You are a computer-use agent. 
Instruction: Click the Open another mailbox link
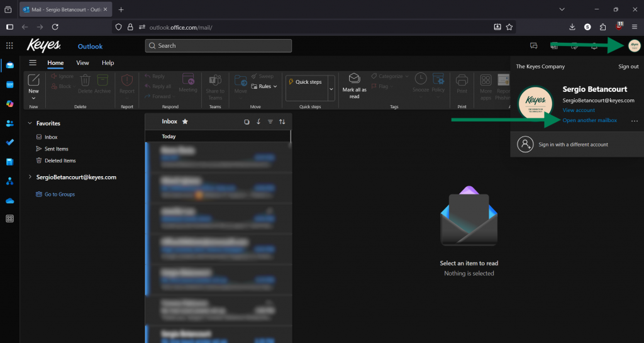coord(589,120)
